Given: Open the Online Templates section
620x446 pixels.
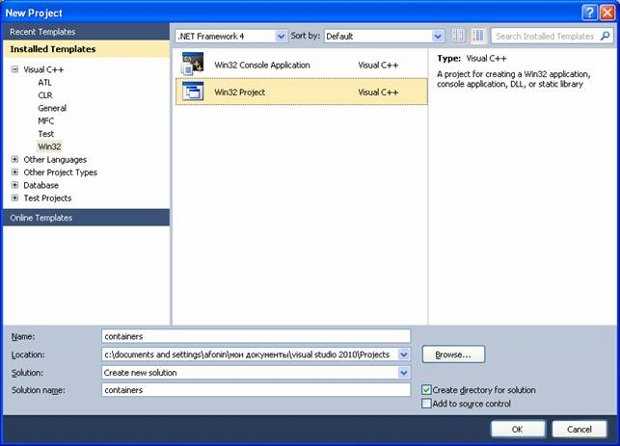Looking at the screenshot, I should coord(86,217).
